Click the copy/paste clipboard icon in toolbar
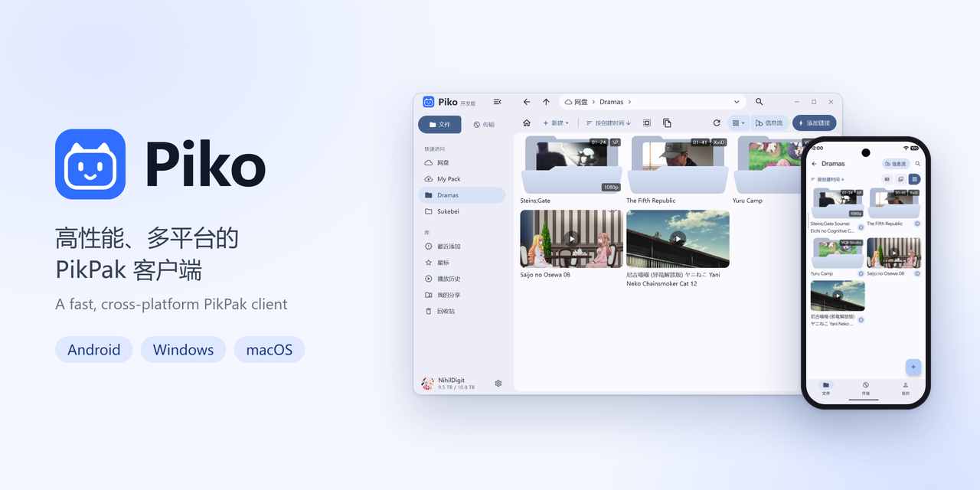The image size is (980, 490). pos(667,122)
